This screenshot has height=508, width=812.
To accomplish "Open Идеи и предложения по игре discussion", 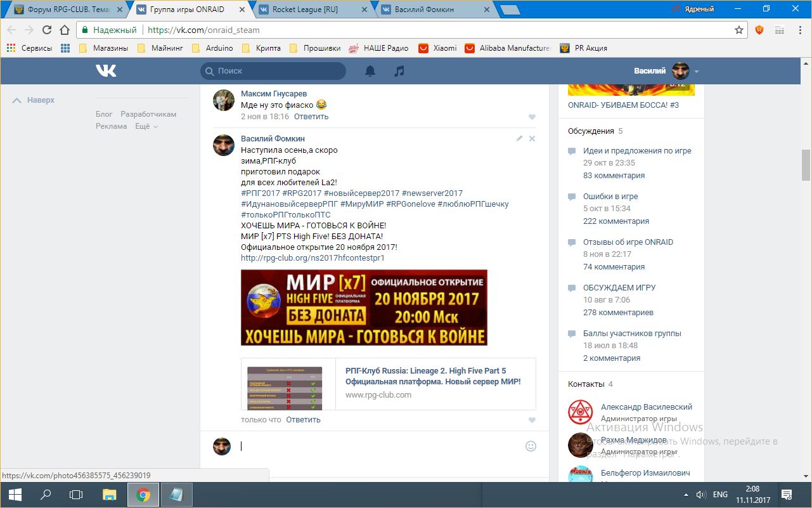I will click(x=637, y=151).
